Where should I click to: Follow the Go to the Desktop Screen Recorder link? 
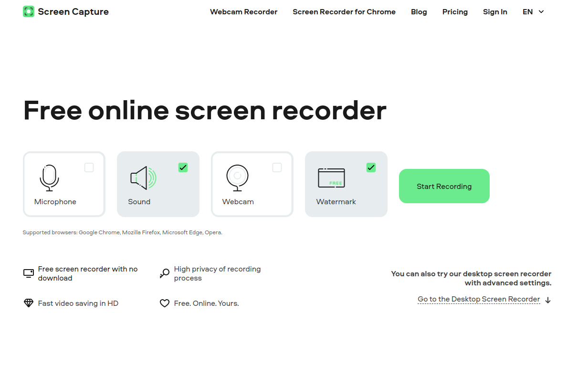(x=478, y=299)
